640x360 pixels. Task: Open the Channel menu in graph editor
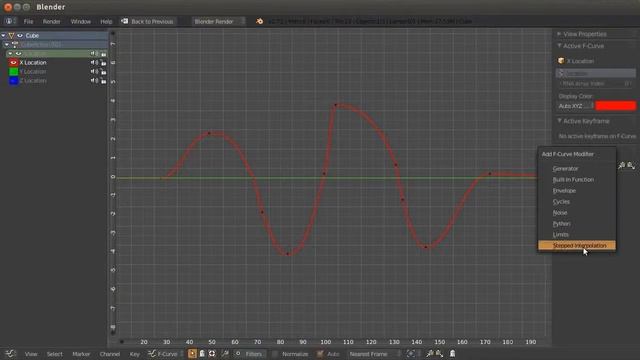110,354
